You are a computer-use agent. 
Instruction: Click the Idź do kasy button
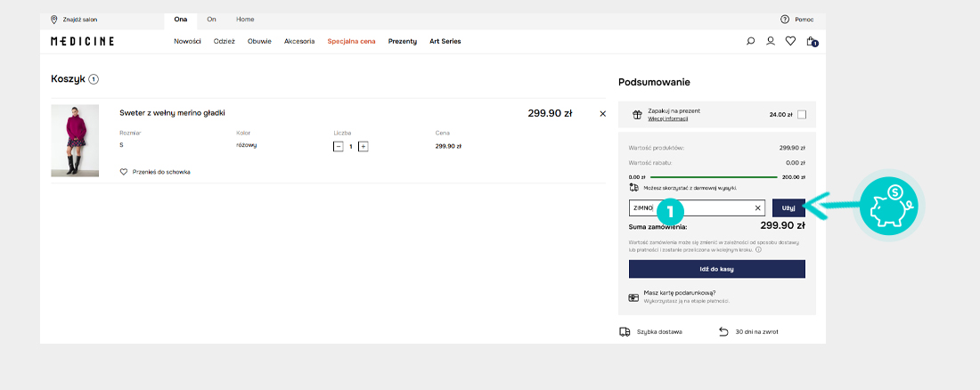716,269
